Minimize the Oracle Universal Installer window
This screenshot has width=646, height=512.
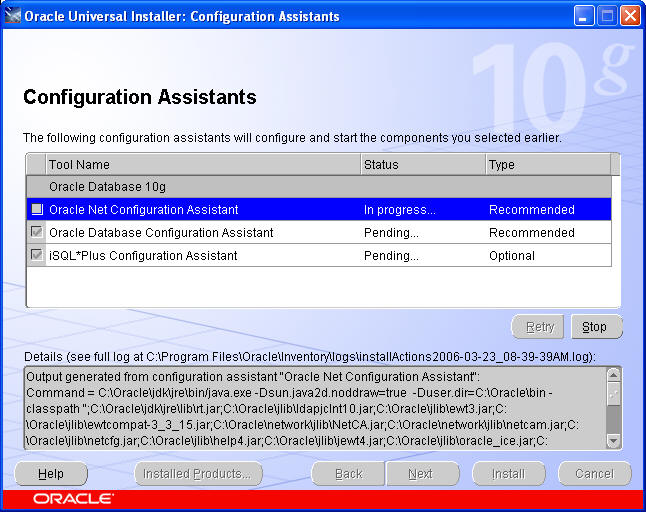point(585,16)
